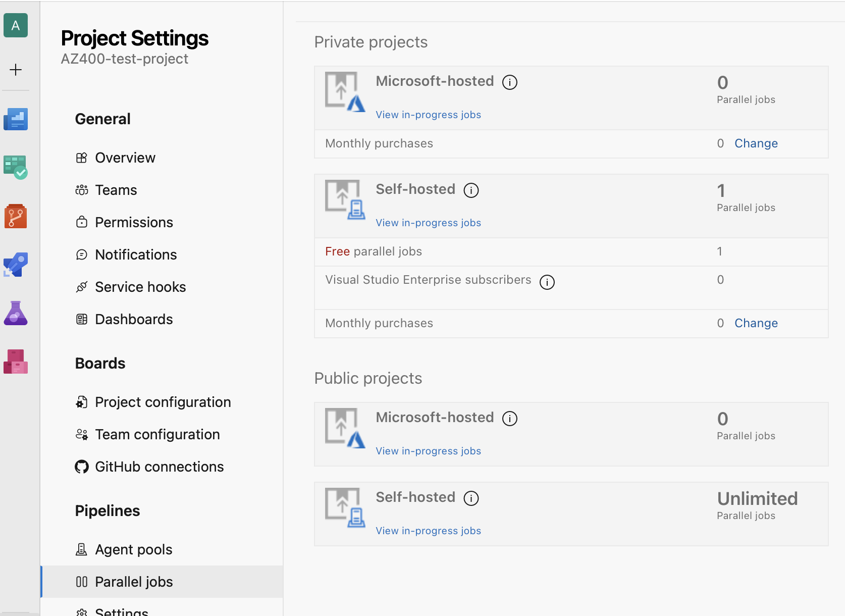Open Azure Pipelines from the left rail
Screen dimensions: 845x616
coord(16,265)
